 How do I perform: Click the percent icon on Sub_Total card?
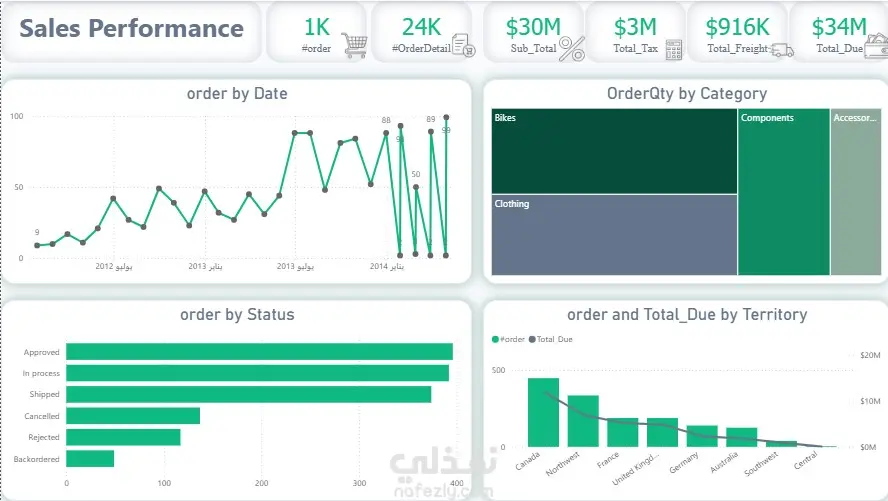tap(572, 48)
